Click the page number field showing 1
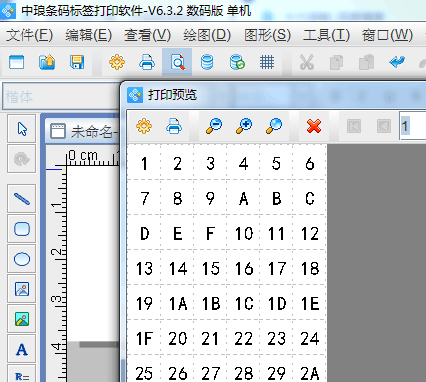This screenshot has width=426, height=382. pyautogui.click(x=413, y=126)
